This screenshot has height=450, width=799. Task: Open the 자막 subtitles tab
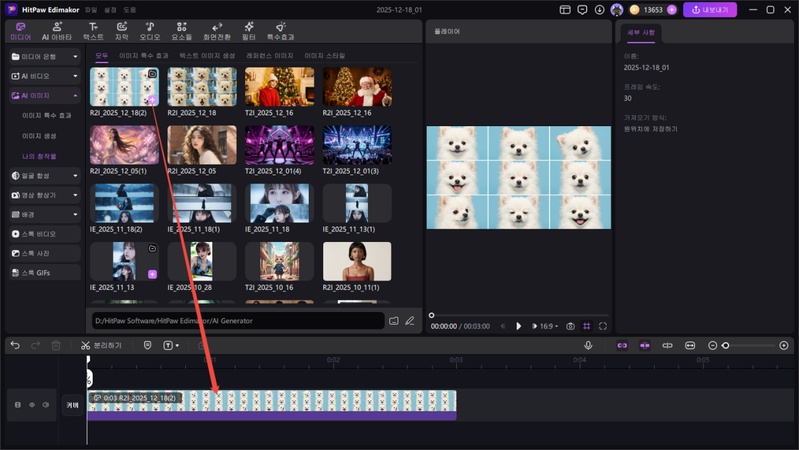[121, 31]
